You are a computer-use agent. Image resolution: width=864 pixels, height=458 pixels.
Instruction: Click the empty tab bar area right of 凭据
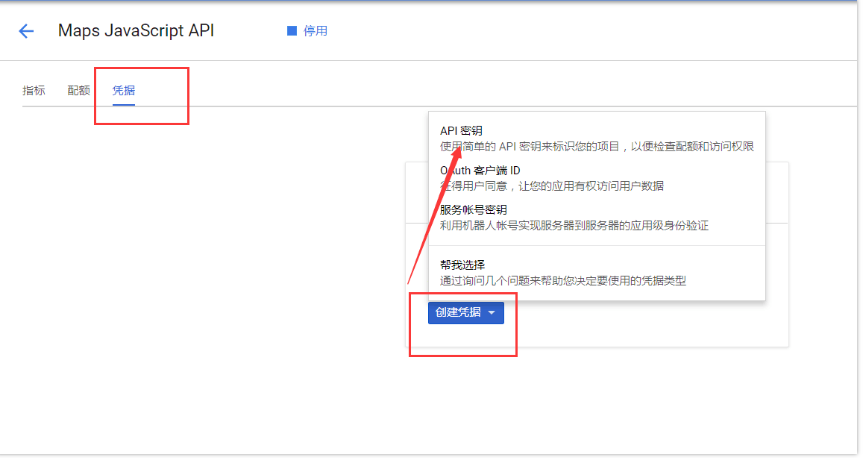(300, 90)
